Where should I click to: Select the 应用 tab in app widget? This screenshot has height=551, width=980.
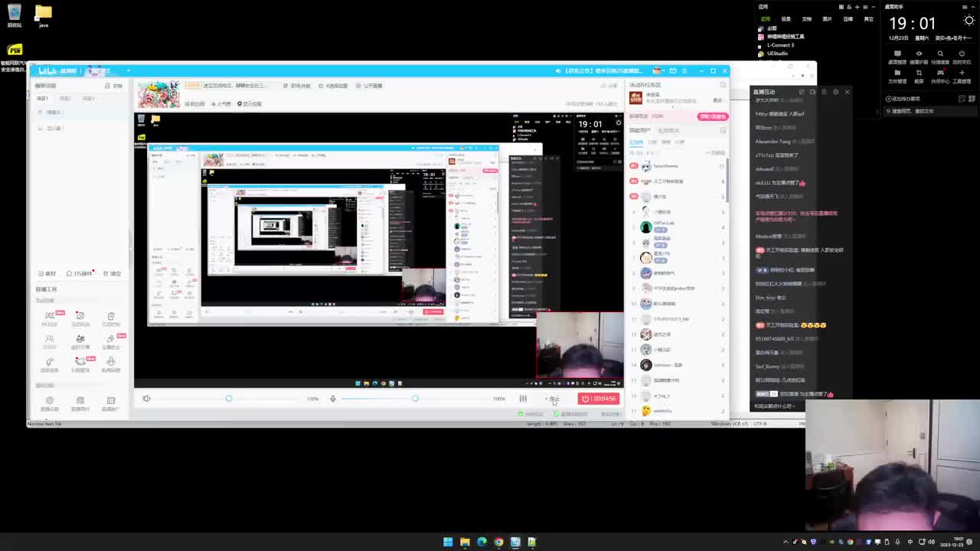tap(765, 18)
